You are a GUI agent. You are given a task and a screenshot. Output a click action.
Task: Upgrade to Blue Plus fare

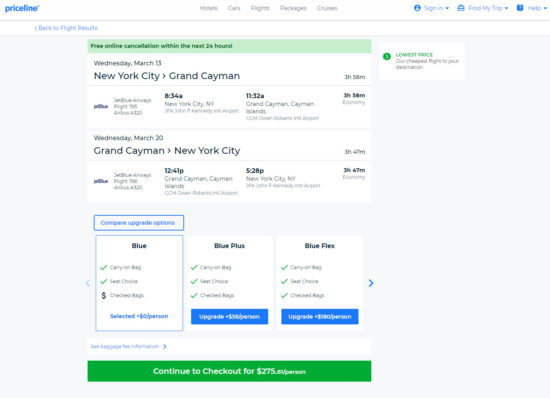229,316
